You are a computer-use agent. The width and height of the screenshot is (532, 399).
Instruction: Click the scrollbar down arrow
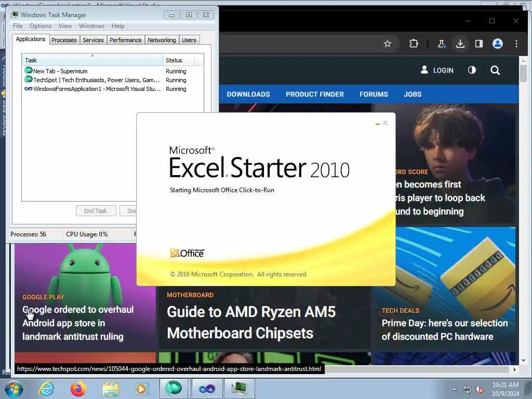[523, 361]
